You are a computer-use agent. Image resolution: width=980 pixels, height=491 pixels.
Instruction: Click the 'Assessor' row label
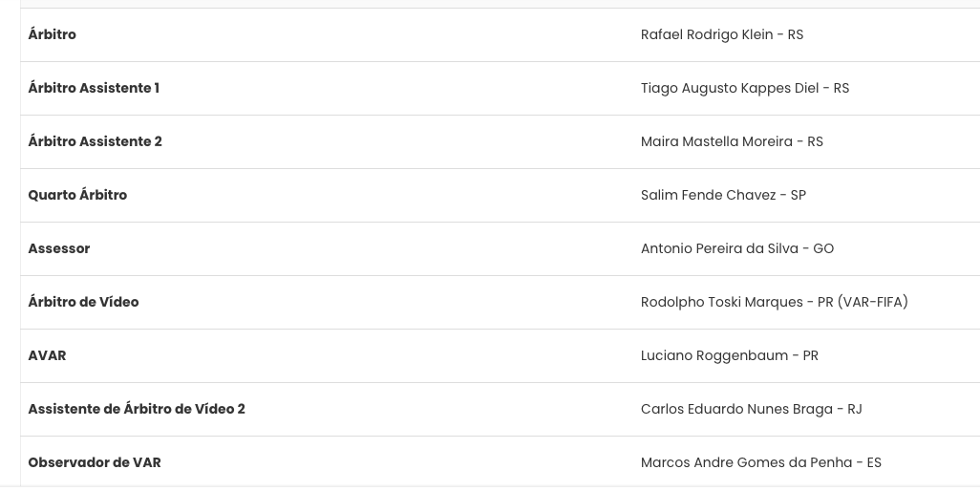pos(59,248)
